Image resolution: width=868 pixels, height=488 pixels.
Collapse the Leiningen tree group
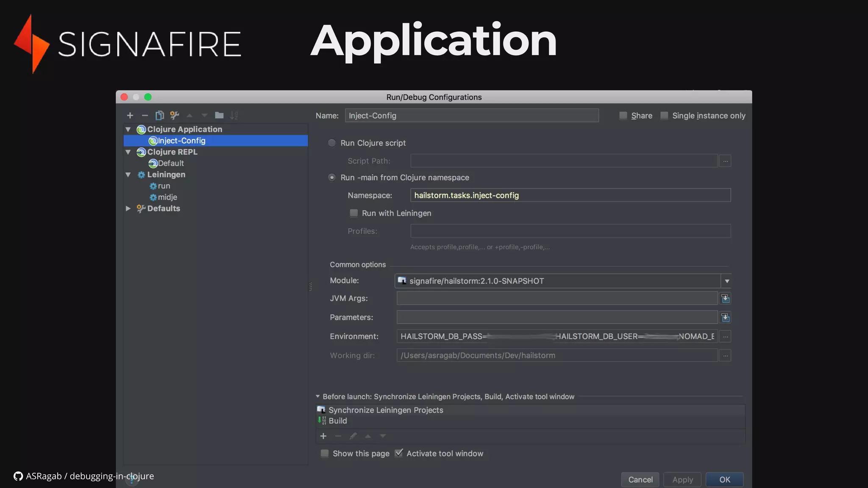[x=128, y=175]
